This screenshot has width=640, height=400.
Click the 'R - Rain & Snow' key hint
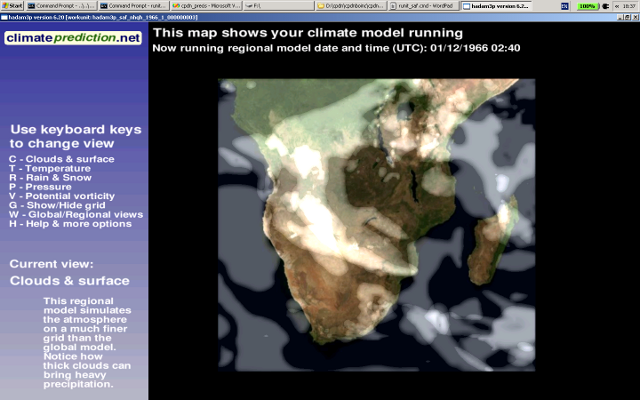point(50,178)
